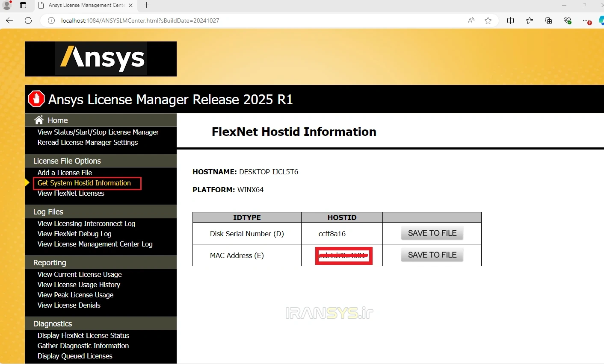Click the Read aloud icon in the address bar
Viewport: 604px width, 364px height.
coord(471,21)
